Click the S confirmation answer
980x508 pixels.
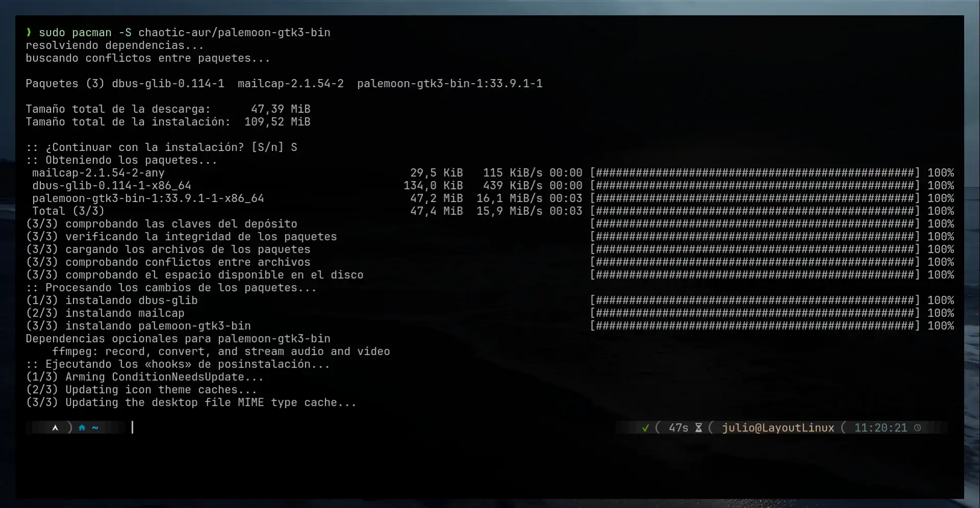pyautogui.click(x=295, y=147)
